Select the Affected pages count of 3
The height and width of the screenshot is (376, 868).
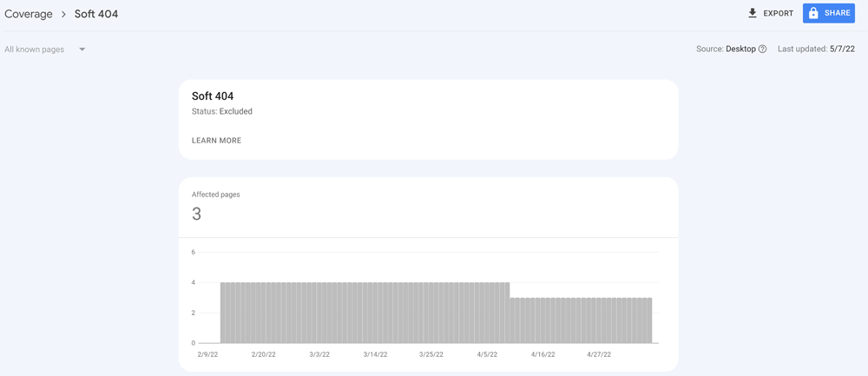pos(197,214)
